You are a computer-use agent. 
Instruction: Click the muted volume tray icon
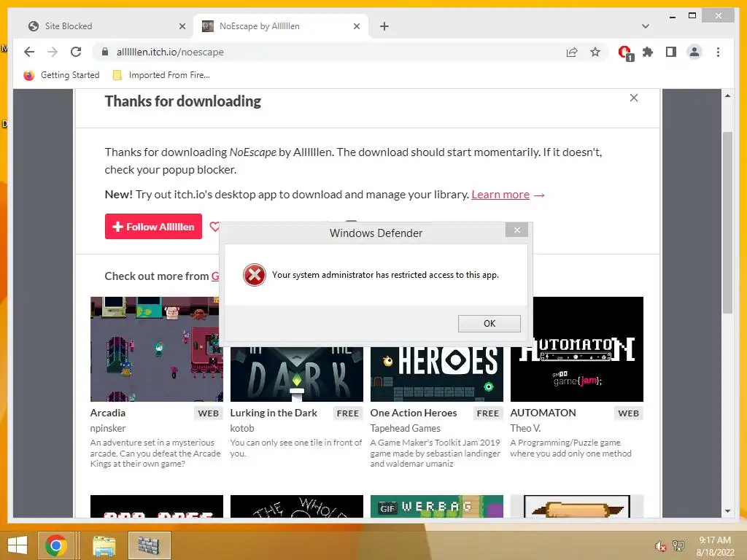click(x=661, y=546)
